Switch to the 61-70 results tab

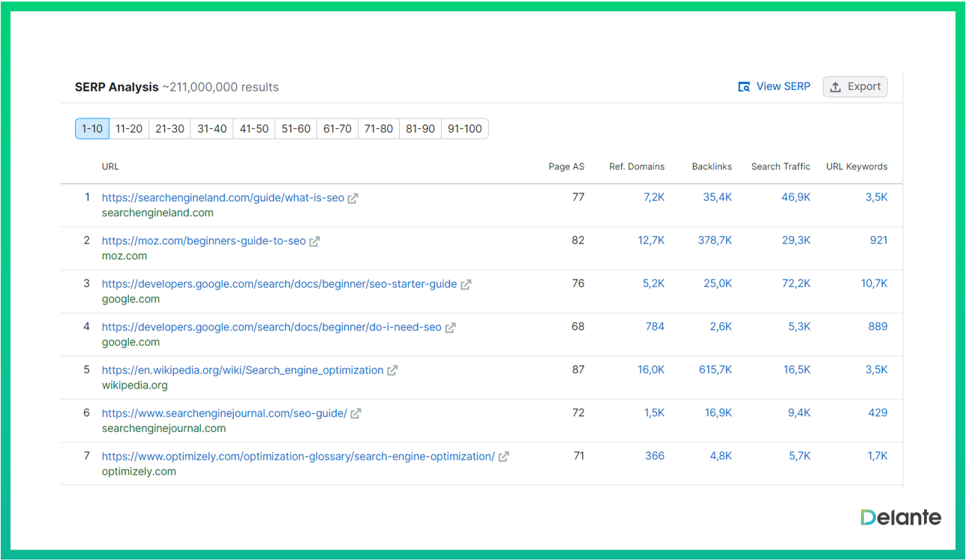click(x=337, y=129)
